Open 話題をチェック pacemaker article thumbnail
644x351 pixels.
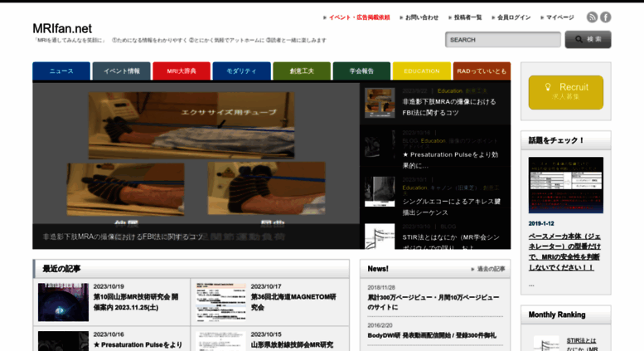[565, 185]
